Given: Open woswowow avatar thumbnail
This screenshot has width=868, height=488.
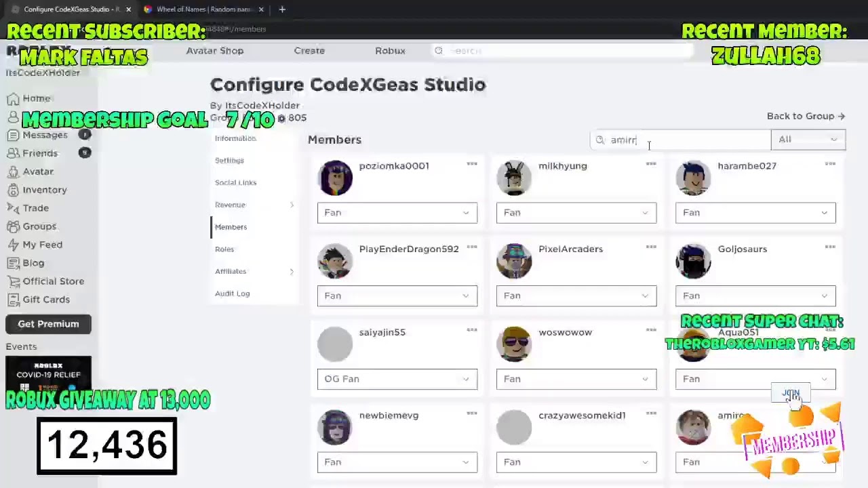Looking at the screenshot, I should (x=514, y=344).
